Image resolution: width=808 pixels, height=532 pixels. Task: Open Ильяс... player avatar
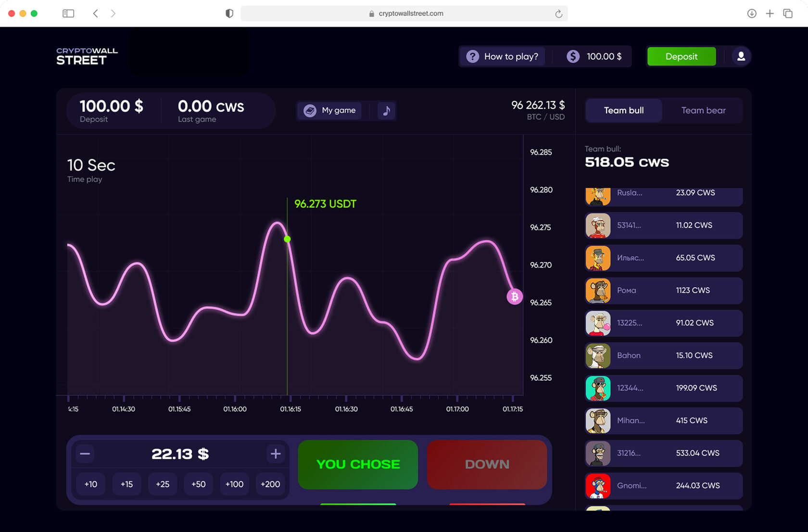click(x=598, y=258)
